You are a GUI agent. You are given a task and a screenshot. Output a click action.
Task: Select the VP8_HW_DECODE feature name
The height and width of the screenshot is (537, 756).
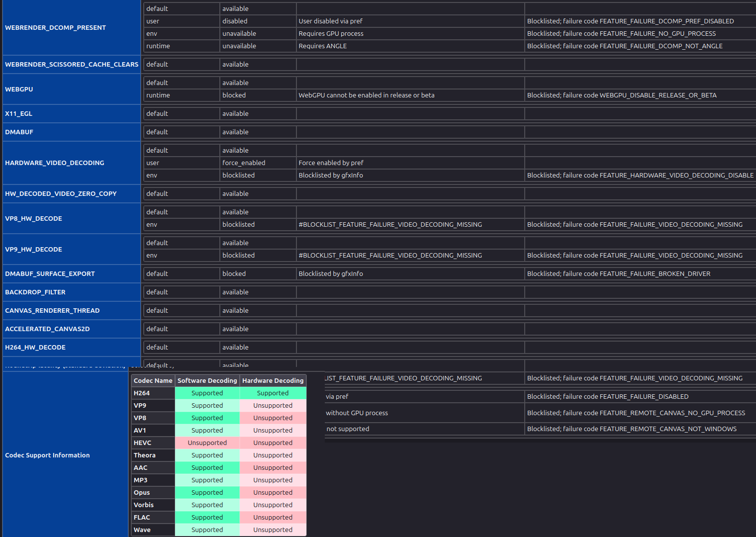pos(33,218)
